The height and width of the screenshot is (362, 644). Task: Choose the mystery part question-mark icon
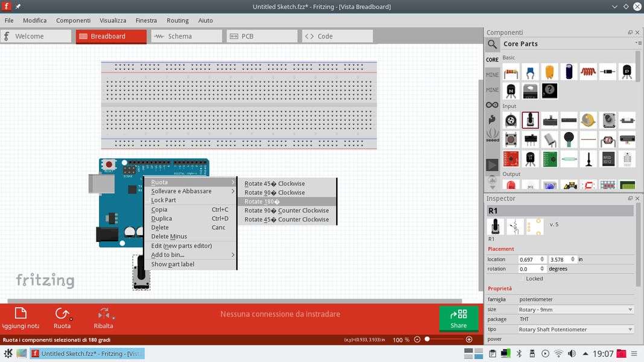(x=549, y=91)
